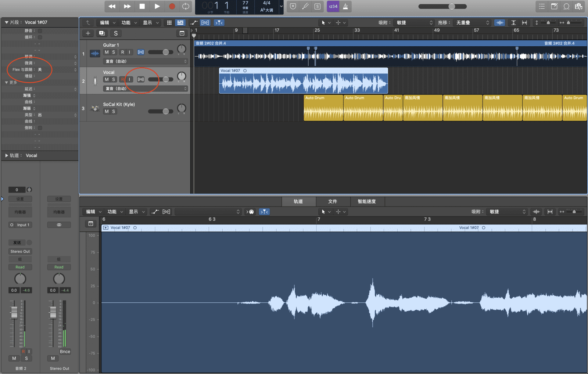Solo the Guitar 1 track
The height and width of the screenshot is (374, 588).
pyautogui.click(x=114, y=52)
